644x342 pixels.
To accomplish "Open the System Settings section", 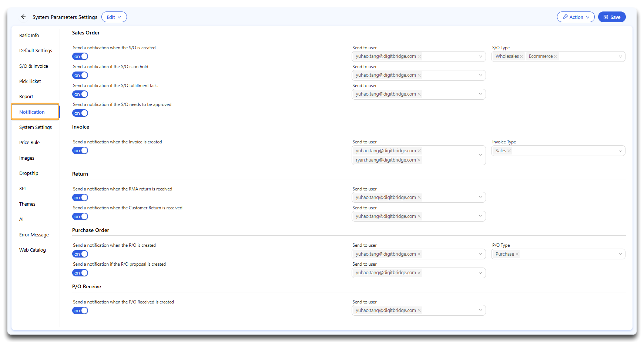I will click(x=36, y=127).
